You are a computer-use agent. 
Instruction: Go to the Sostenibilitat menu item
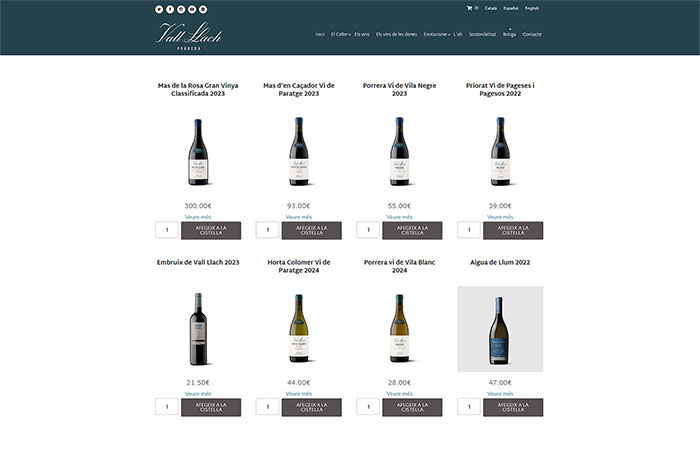pyautogui.click(x=483, y=34)
